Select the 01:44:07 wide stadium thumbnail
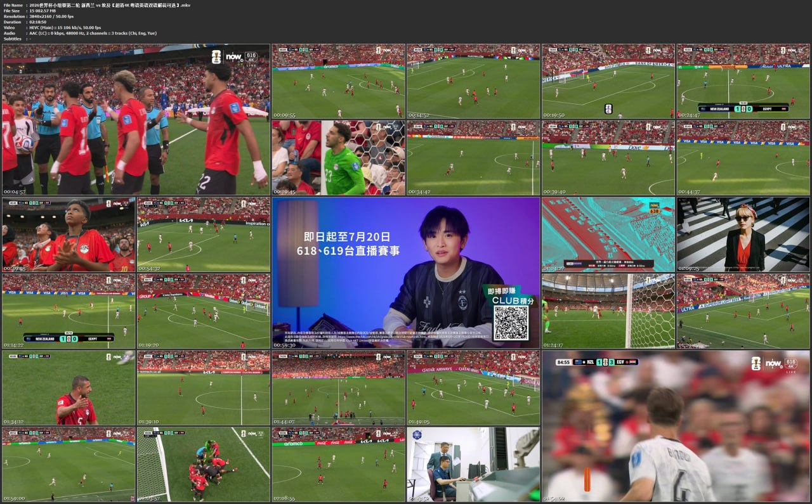 coord(338,388)
